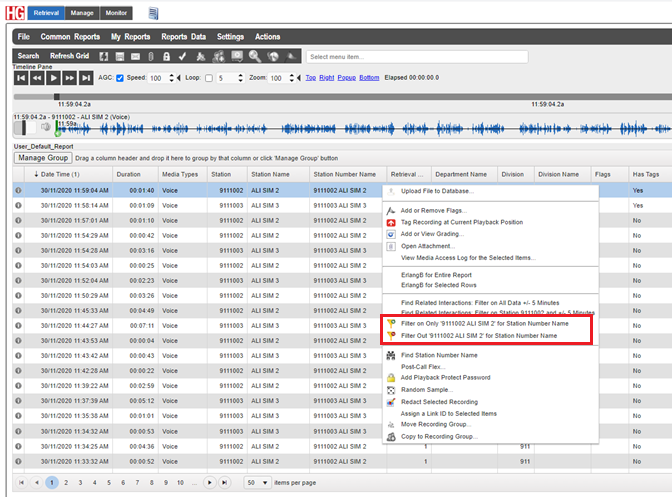Skip to start of recording
Viewport: 672px width, 497px height.
tap(21, 78)
